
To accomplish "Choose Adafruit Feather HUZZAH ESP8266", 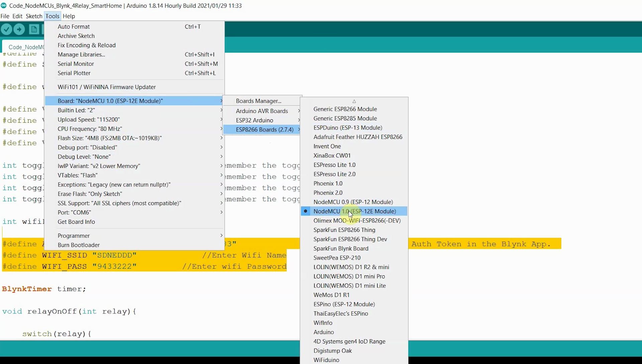I will (x=358, y=137).
